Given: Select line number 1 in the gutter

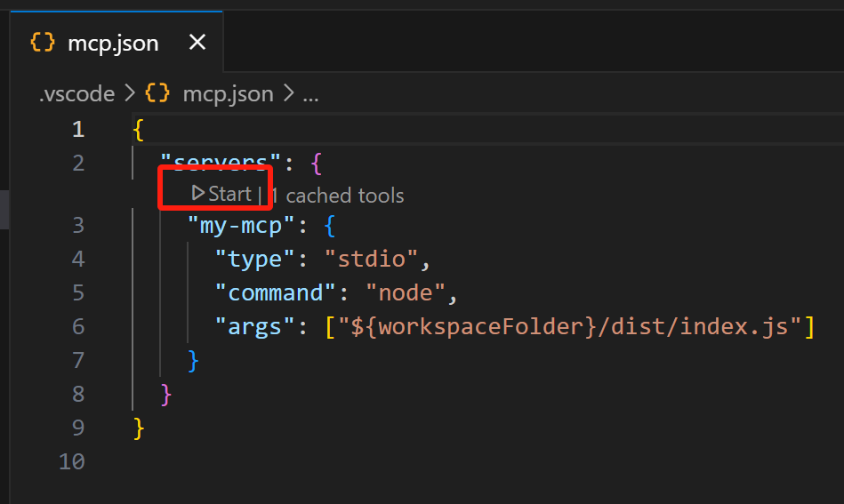Looking at the screenshot, I should point(78,129).
